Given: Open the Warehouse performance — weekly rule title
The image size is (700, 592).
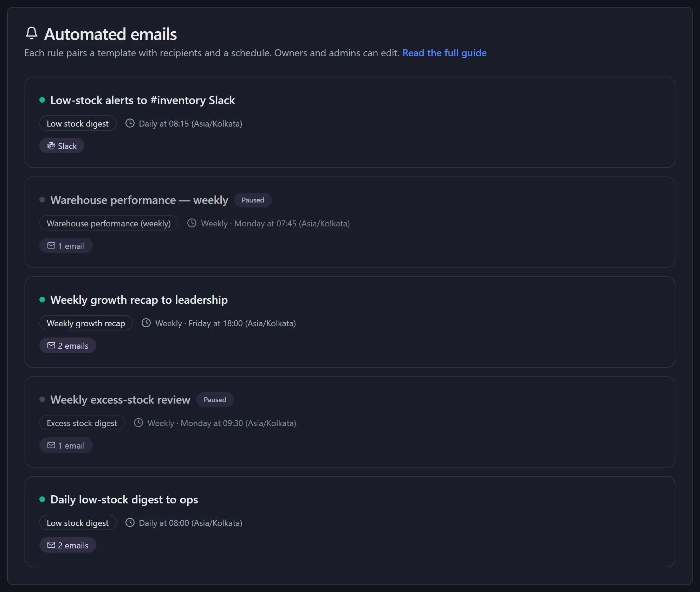Looking at the screenshot, I should (x=139, y=200).
